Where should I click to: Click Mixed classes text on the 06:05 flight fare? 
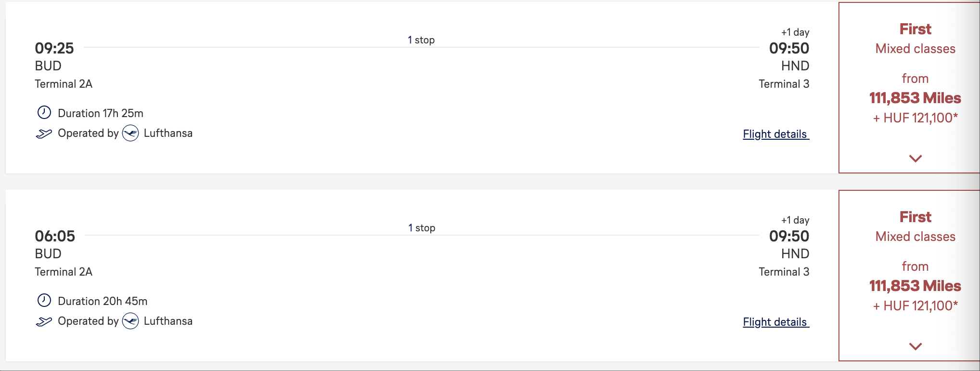coord(915,237)
